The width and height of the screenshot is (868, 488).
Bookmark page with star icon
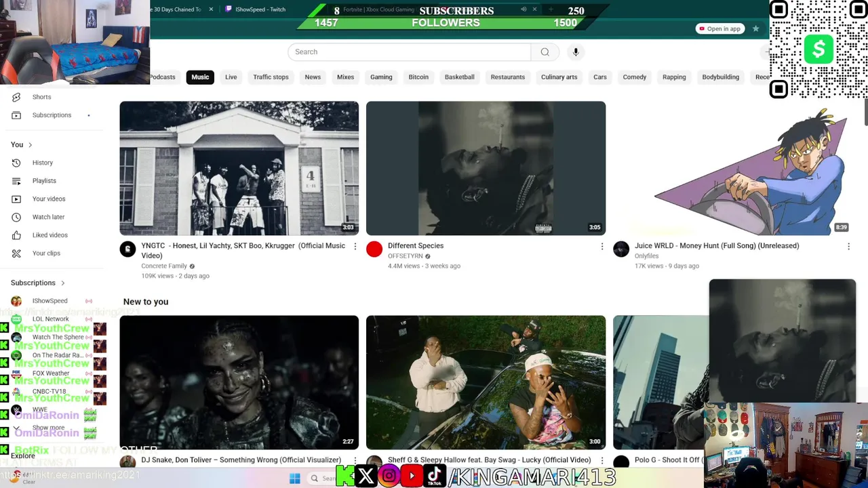pos(755,28)
